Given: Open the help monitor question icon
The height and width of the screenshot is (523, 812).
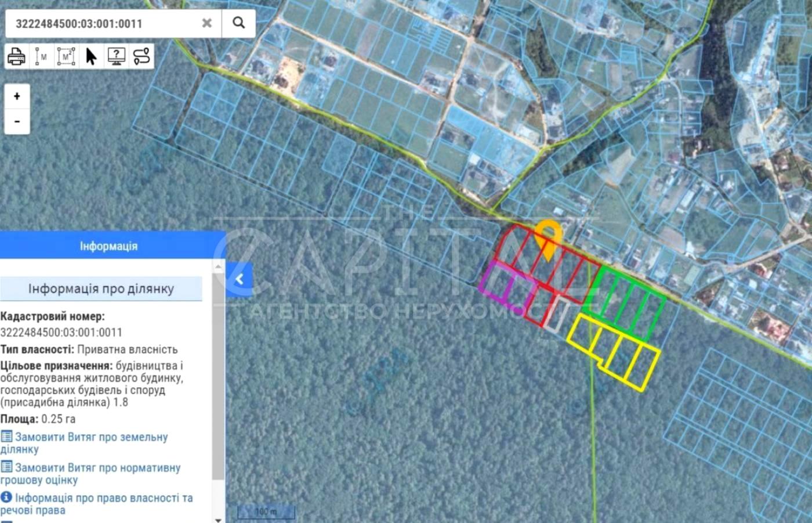Looking at the screenshot, I should click(116, 56).
